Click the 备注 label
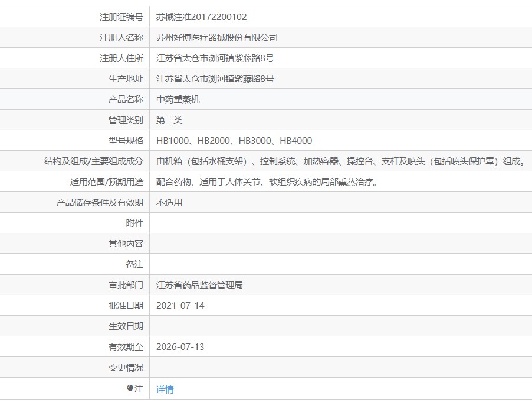 click(x=134, y=265)
